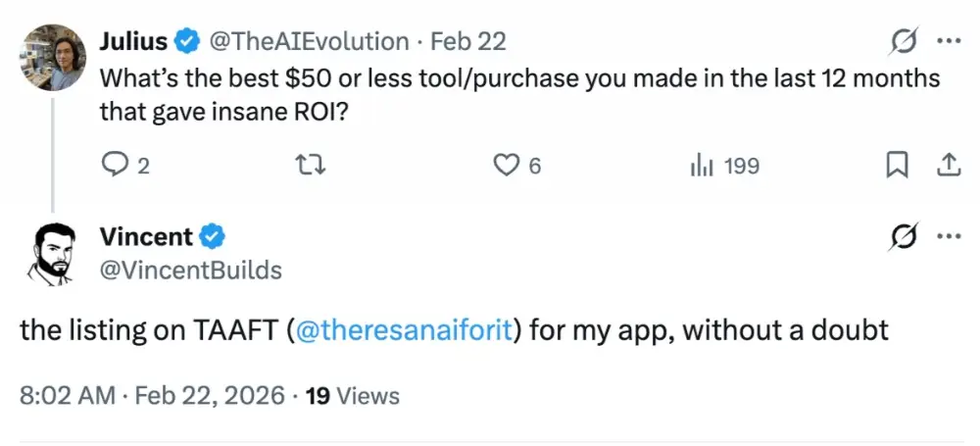Bookmark Julius's tweet
This screenshot has height=446, width=980.
897,166
